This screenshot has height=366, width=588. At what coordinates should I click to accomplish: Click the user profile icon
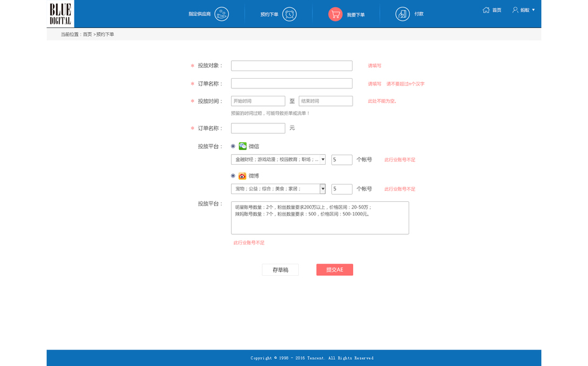click(515, 10)
